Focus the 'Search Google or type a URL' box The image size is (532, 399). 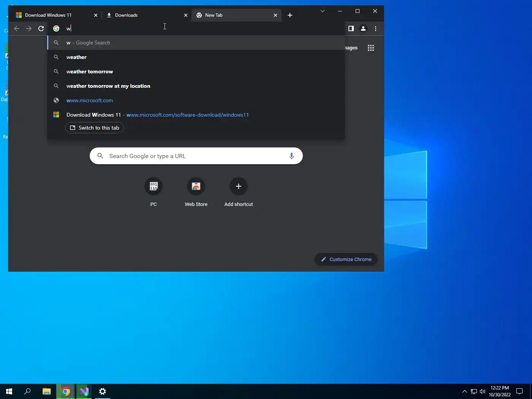point(196,156)
